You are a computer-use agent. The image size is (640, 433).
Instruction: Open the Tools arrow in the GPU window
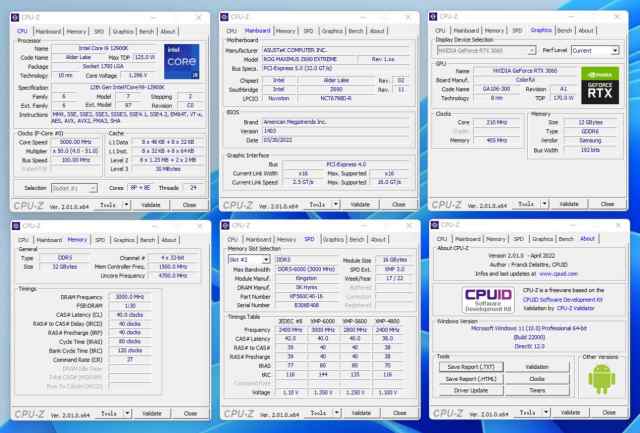(544, 204)
